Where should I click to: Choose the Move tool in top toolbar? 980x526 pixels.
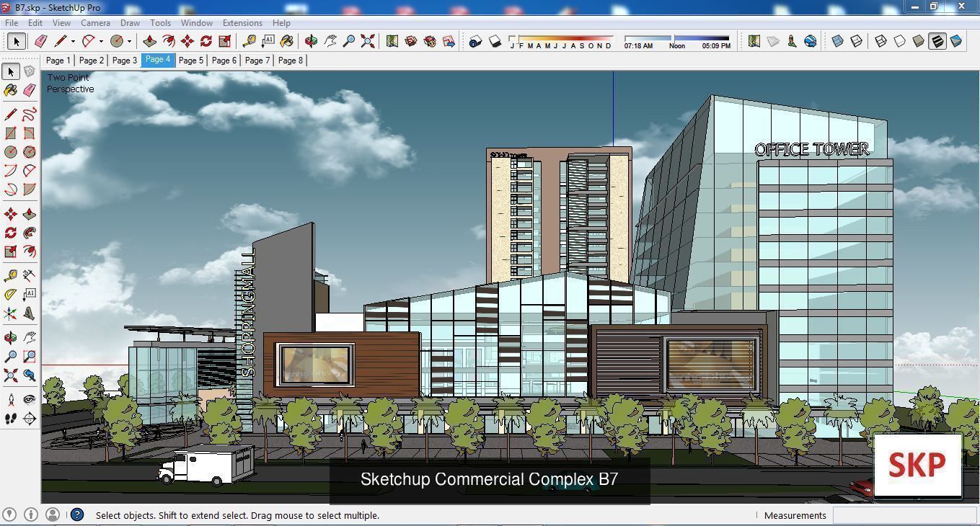[x=187, y=41]
